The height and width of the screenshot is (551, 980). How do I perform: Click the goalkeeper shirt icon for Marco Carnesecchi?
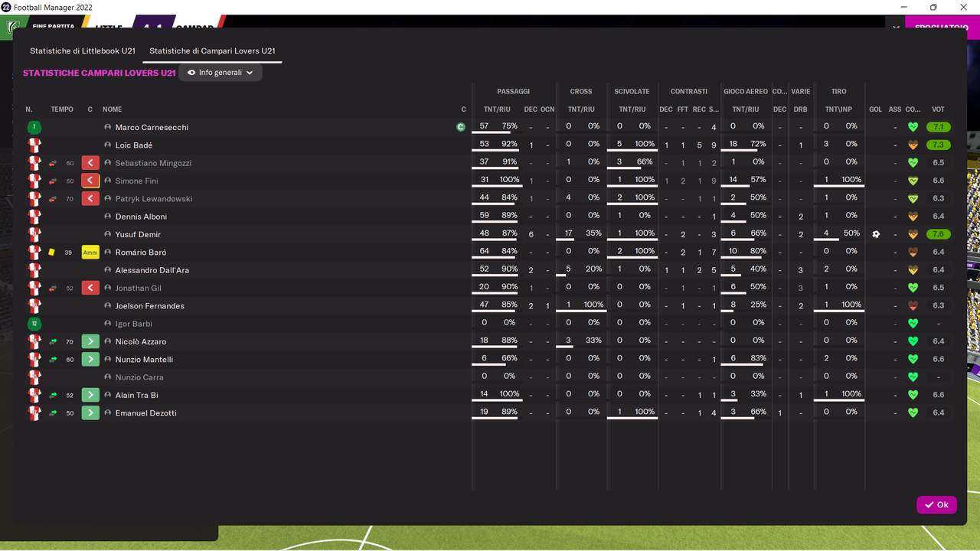tap(34, 127)
